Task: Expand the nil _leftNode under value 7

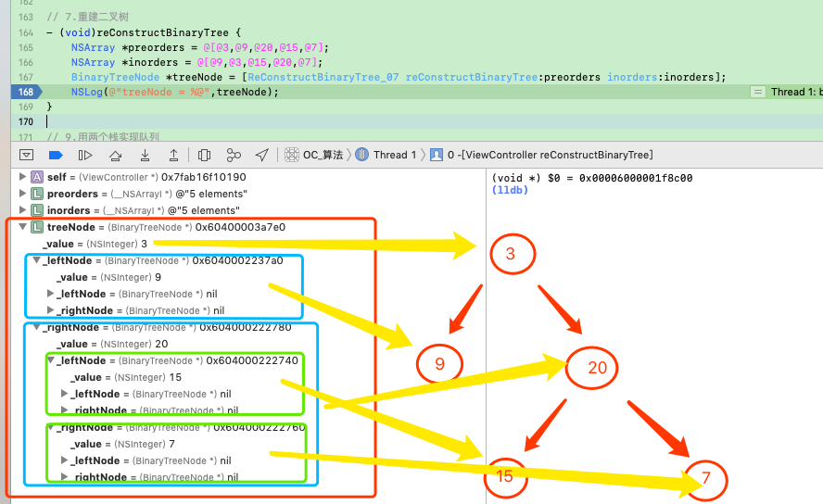Action: (x=64, y=460)
